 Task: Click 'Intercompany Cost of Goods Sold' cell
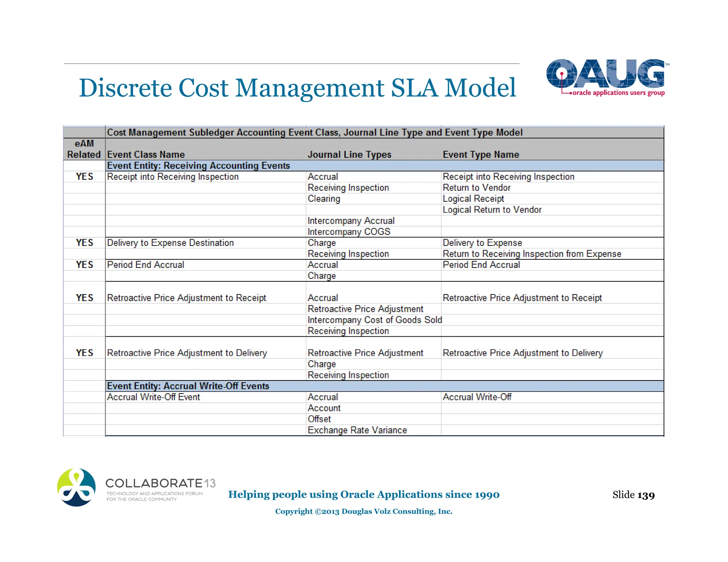(x=375, y=320)
